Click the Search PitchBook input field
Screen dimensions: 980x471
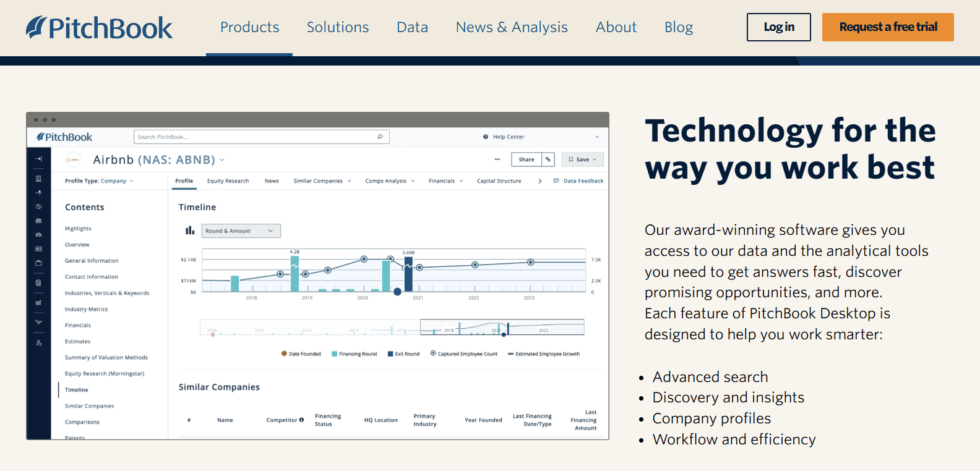pos(261,137)
